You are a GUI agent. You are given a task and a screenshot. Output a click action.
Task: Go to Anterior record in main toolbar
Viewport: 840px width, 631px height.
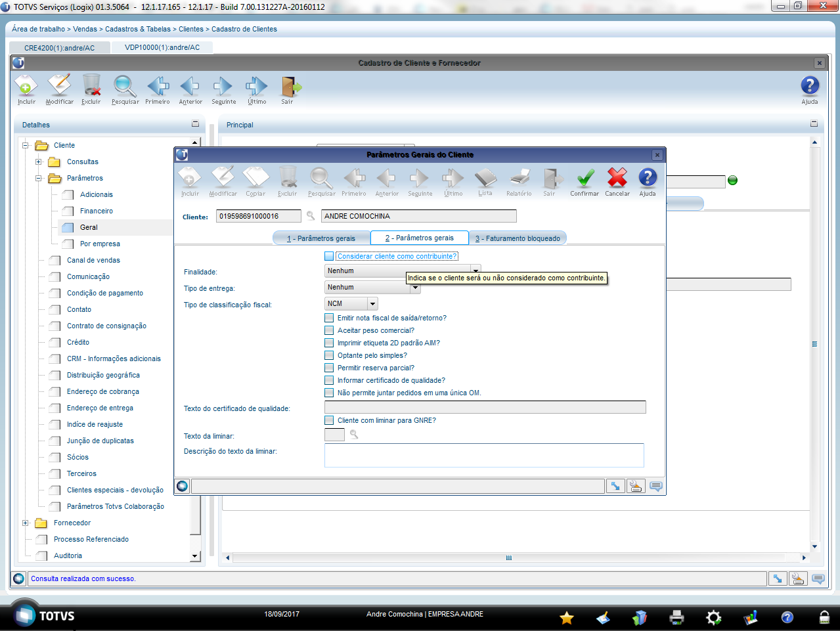tap(190, 90)
